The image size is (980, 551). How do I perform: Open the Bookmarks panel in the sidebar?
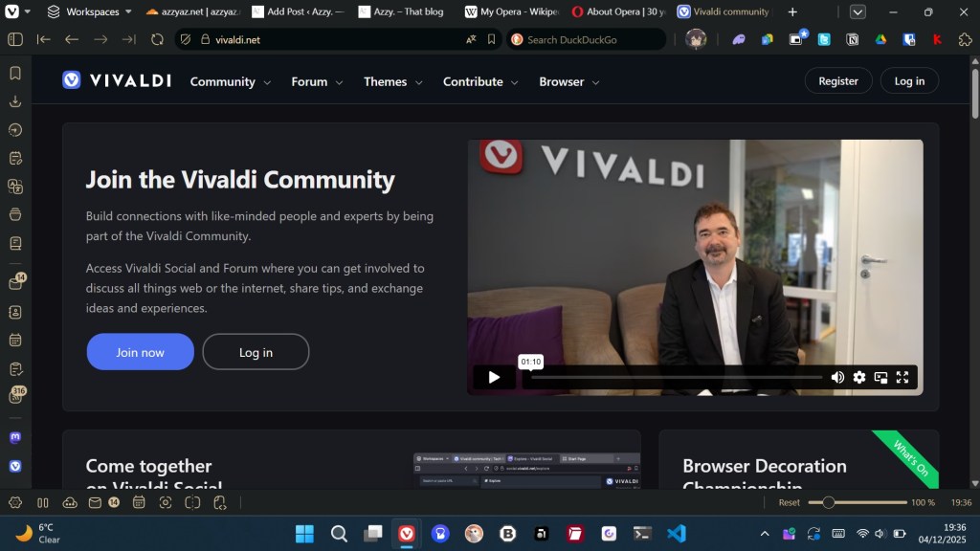pos(15,73)
